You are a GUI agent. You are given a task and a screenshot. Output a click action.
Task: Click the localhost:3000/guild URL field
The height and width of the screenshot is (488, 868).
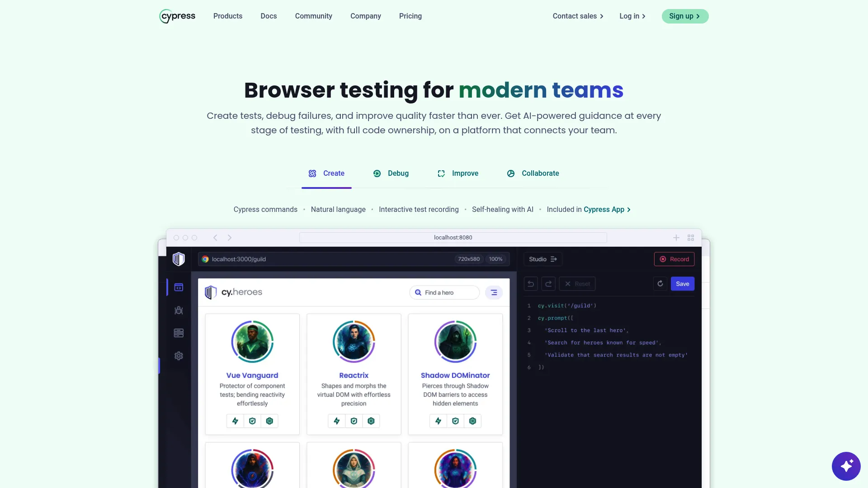coord(354,259)
